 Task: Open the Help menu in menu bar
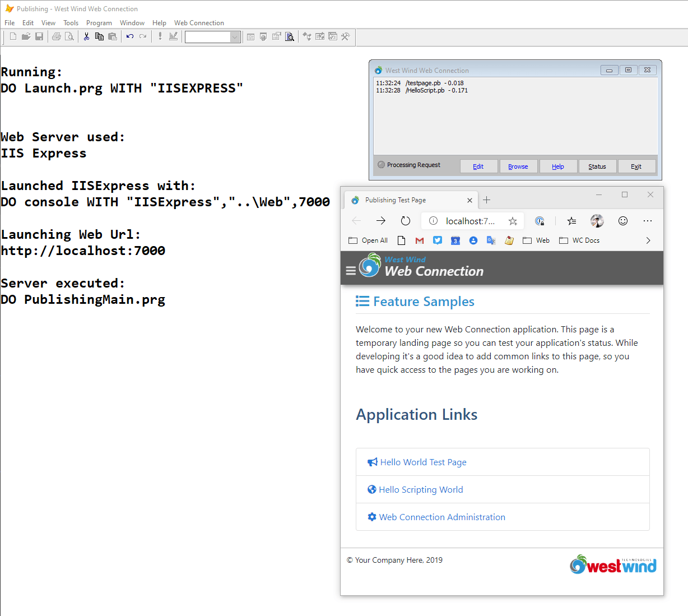click(159, 23)
